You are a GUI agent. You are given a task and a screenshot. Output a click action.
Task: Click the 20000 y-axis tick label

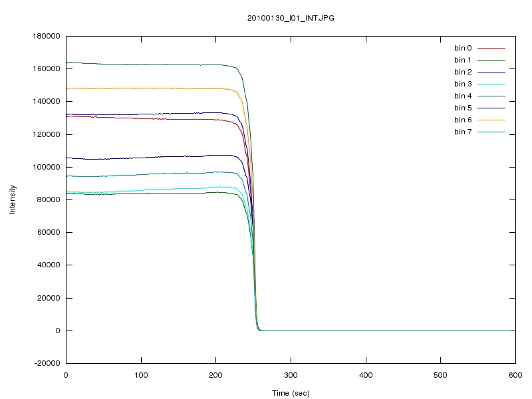click(49, 298)
